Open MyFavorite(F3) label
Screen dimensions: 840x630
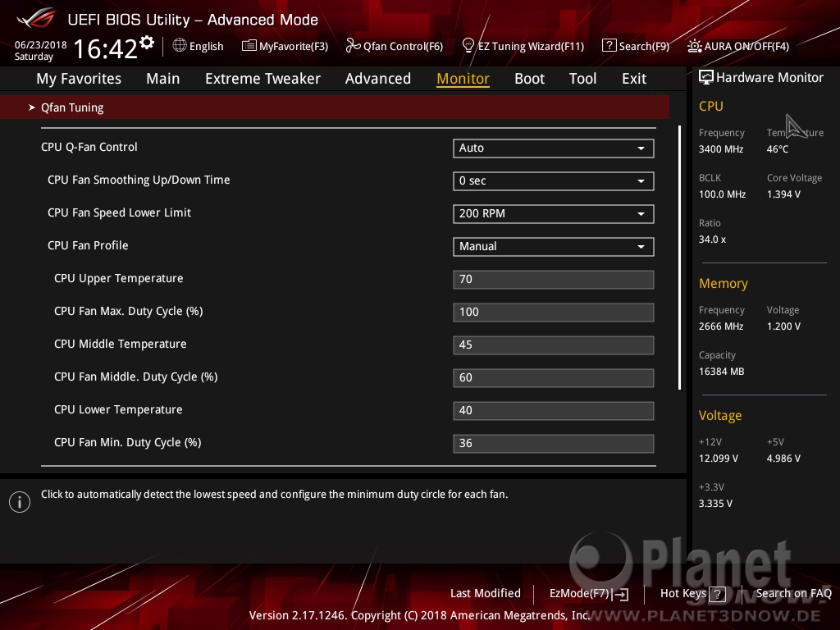(x=294, y=46)
